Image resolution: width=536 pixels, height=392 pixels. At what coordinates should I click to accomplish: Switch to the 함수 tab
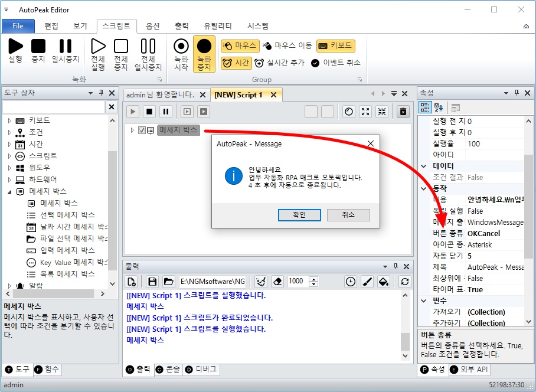point(47,370)
